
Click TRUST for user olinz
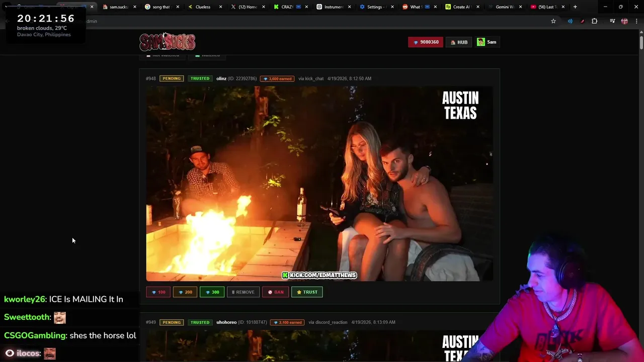(x=307, y=292)
